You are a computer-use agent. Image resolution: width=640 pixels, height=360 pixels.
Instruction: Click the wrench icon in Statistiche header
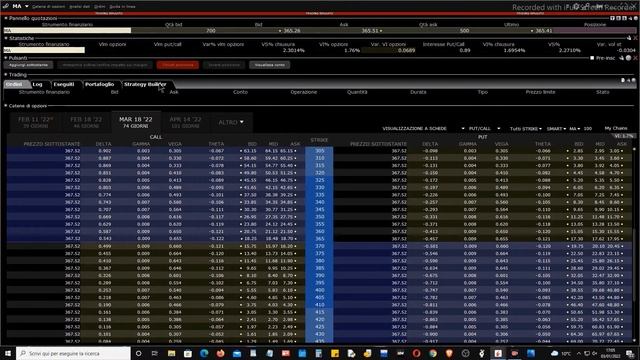[x=629, y=38]
